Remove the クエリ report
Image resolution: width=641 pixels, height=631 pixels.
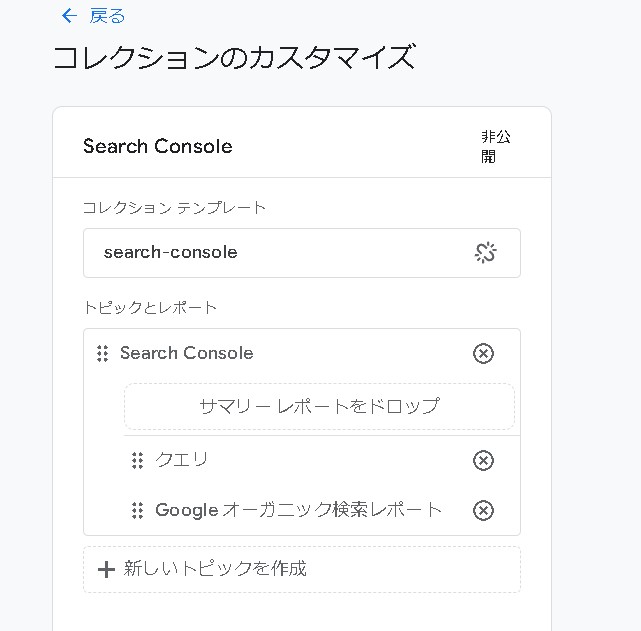click(x=483, y=460)
